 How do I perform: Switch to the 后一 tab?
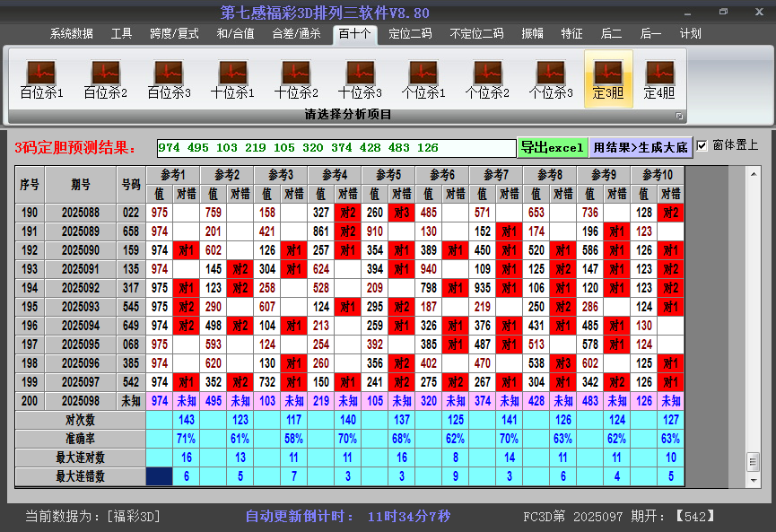click(x=650, y=34)
